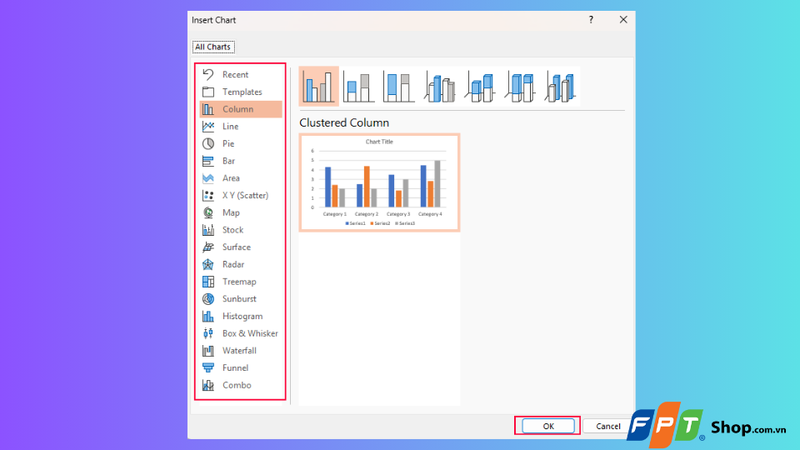Choose the Sunburst category label
The height and width of the screenshot is (450, 800).
click(x=239, y=299)
